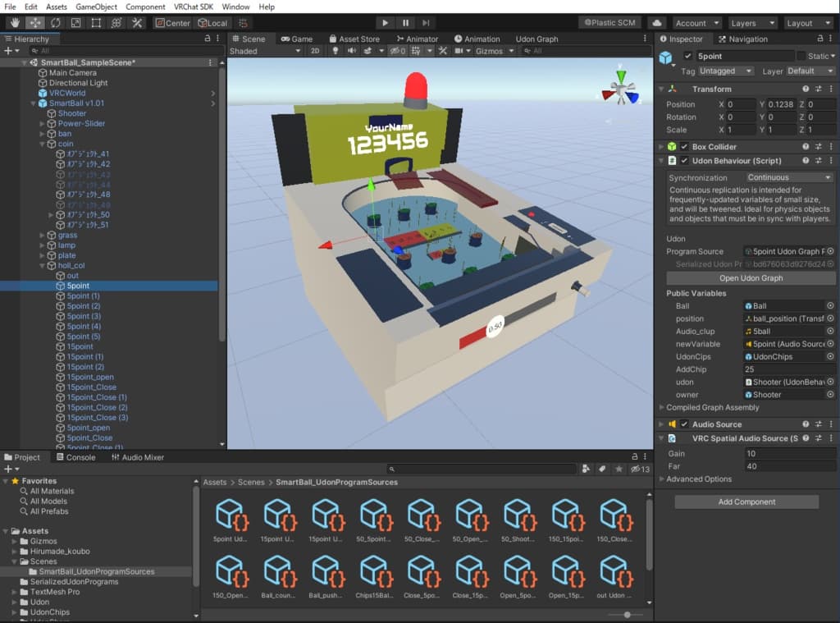Click the AddChip value field
840x623 pixels.
tap(787, 369)
